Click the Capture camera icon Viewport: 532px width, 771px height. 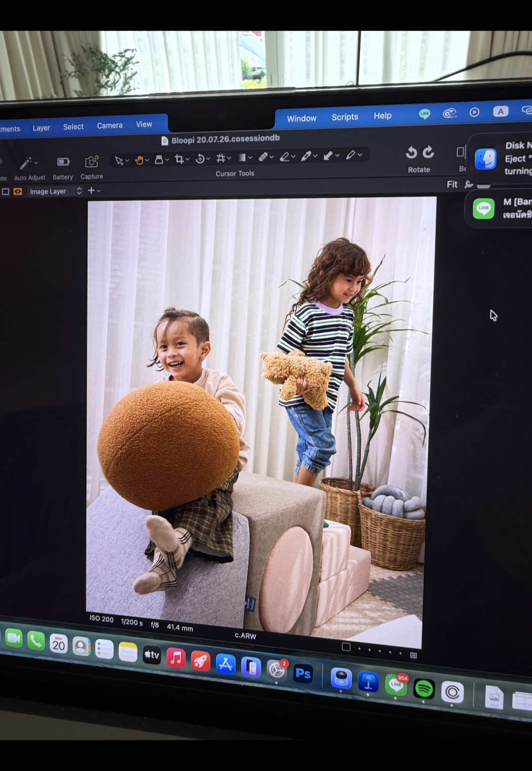[x=91, y=162]
